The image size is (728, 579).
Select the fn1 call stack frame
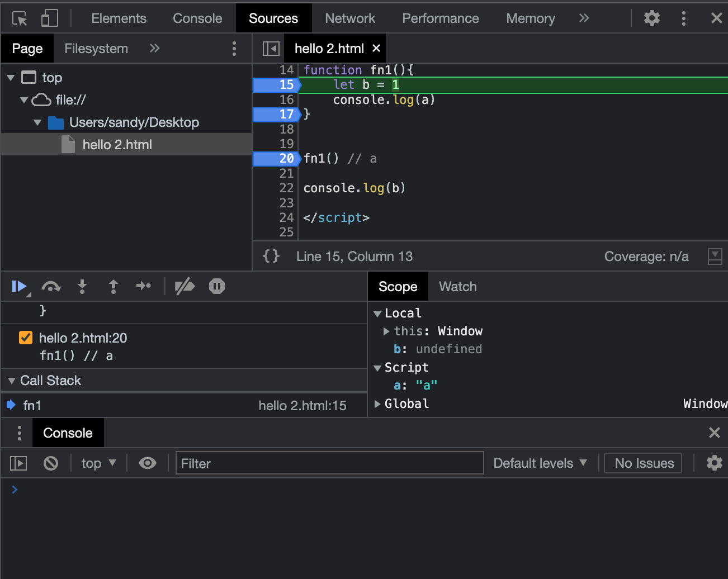tap(184, 406)
